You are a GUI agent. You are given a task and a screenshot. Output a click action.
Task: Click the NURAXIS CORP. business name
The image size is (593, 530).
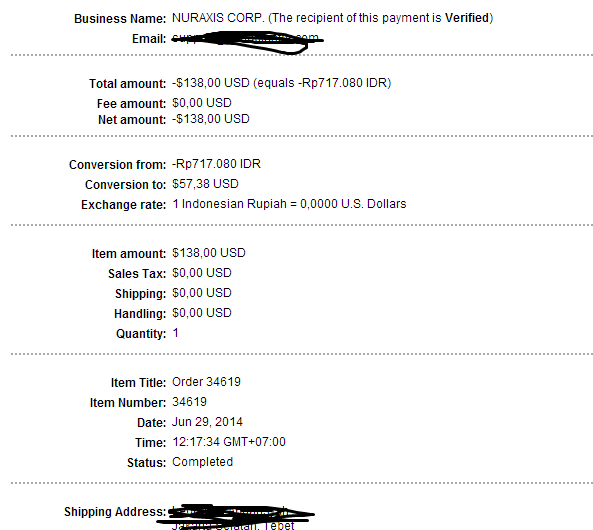tap(218, 18)
